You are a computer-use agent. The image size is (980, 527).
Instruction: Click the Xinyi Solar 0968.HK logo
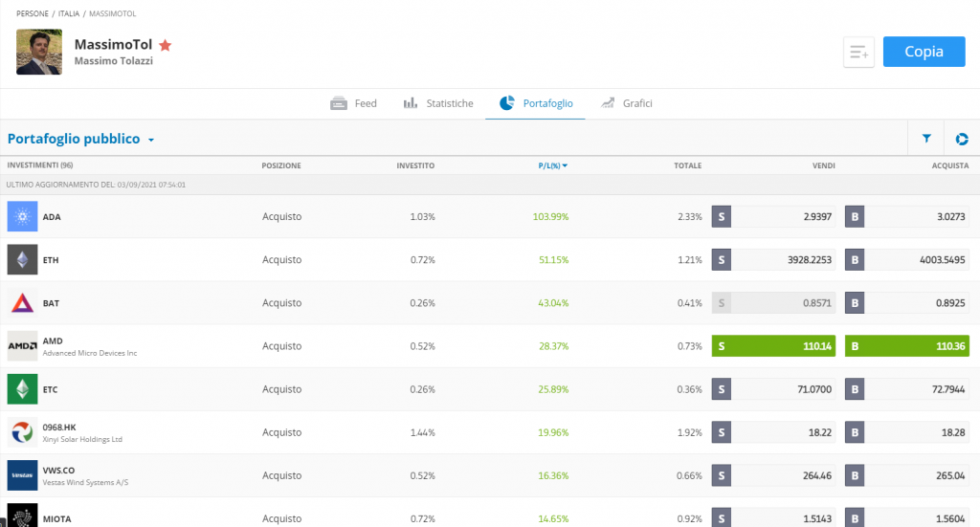click(x=23, y=432)
